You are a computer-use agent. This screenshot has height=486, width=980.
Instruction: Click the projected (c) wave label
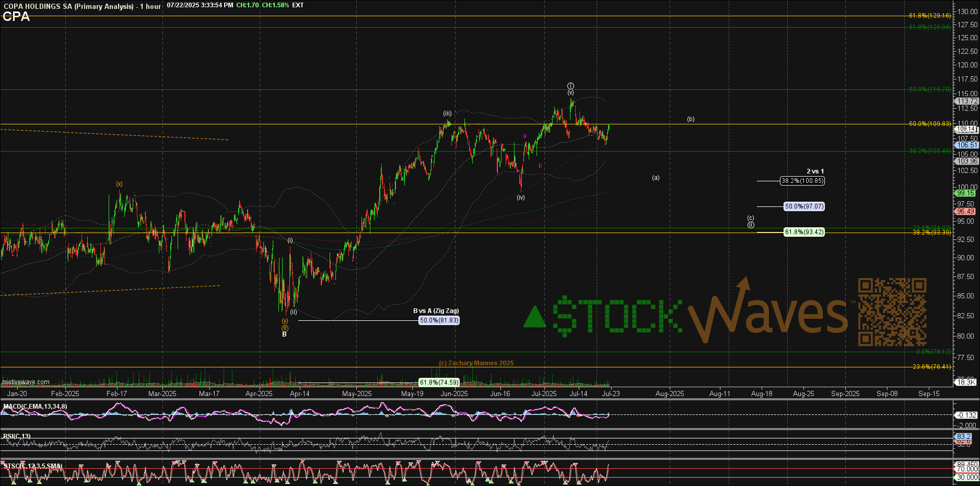pyautogui.click(x=750, y=218)
